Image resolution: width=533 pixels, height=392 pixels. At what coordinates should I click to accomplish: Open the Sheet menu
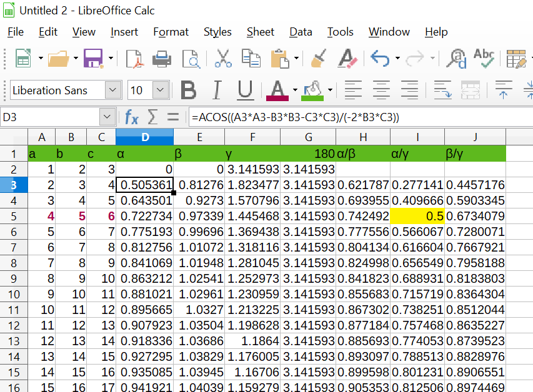(x=261, y=32)
